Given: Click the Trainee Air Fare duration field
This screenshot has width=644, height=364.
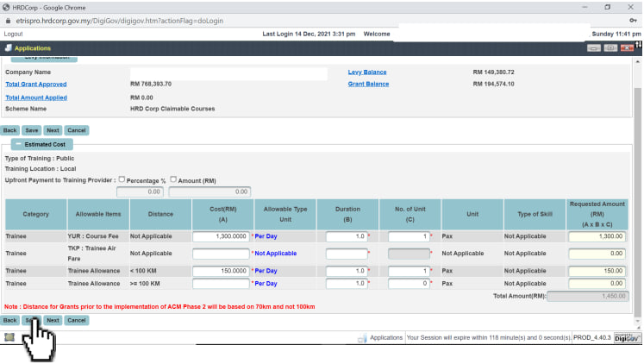Looking at the screenshot, I should coord(347,254).
